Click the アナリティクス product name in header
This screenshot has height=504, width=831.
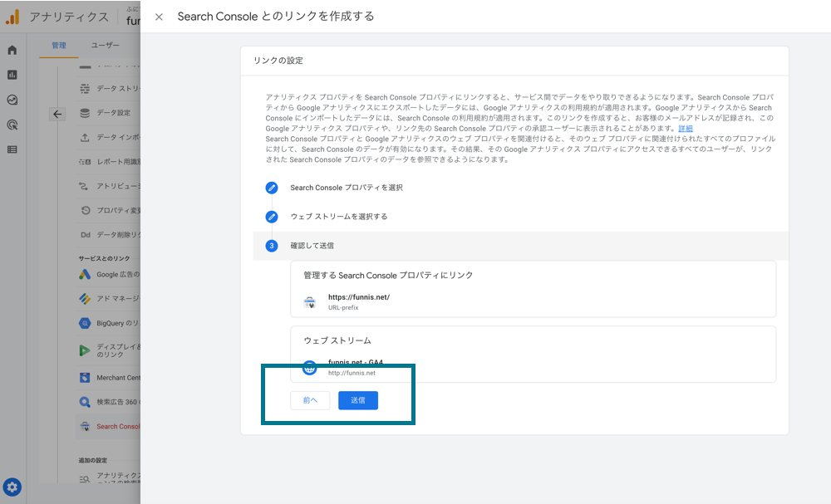pos(69,17)
